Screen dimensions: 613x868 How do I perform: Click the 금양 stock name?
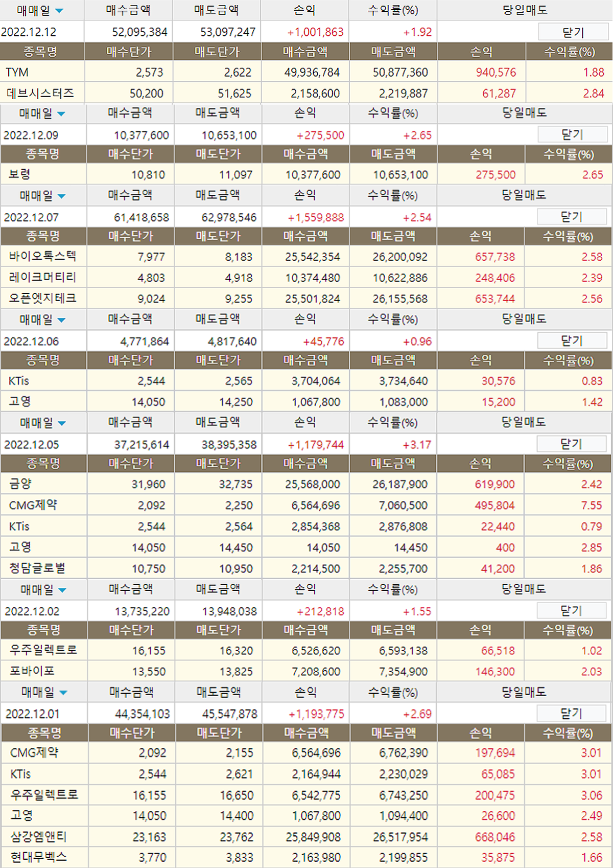[x=20, y=484]
